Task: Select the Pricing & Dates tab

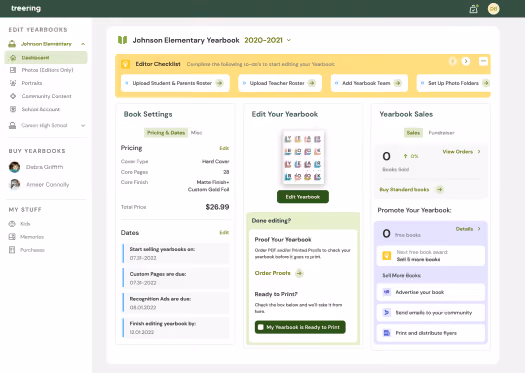Action: point(166,133)
